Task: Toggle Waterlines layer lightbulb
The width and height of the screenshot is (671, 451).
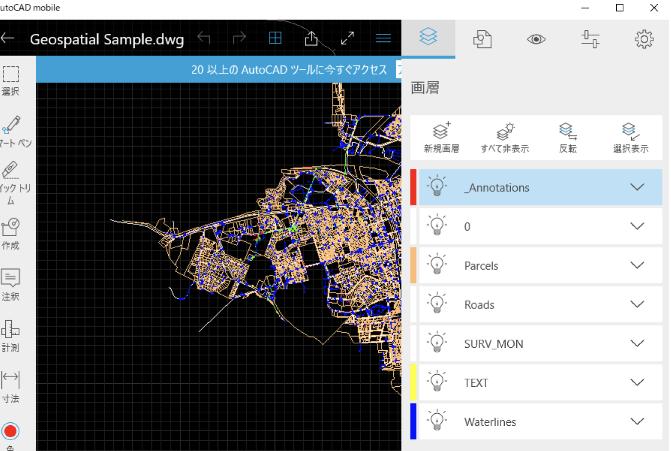Action: tap(437, 421)
